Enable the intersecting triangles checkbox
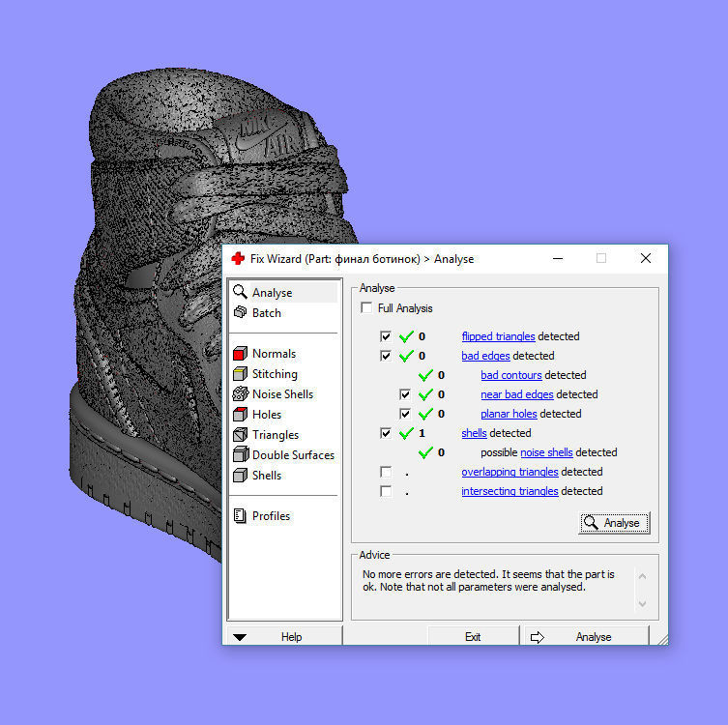The width and height of the screenshot is (728, 725). [386, 491]
